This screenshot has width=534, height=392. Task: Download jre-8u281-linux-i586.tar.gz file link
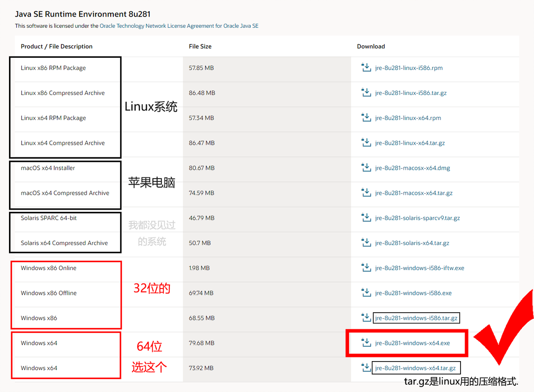pos(411,93)
